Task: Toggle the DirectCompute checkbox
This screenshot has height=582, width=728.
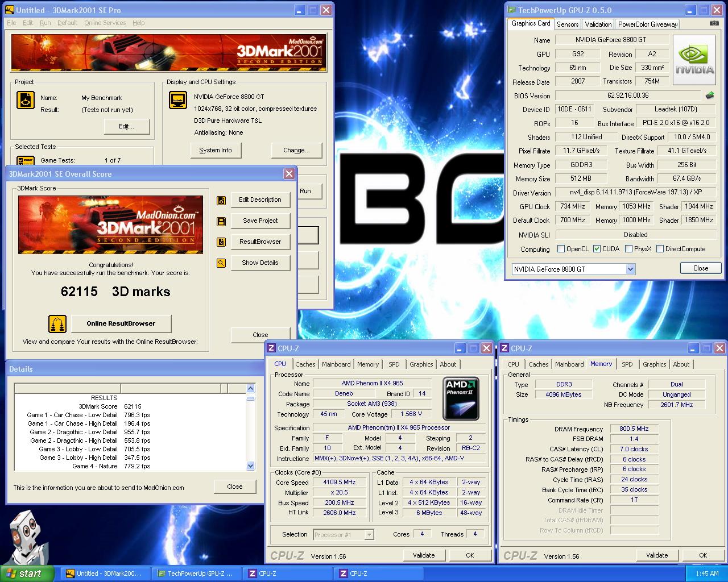Action: pos(660,249)
